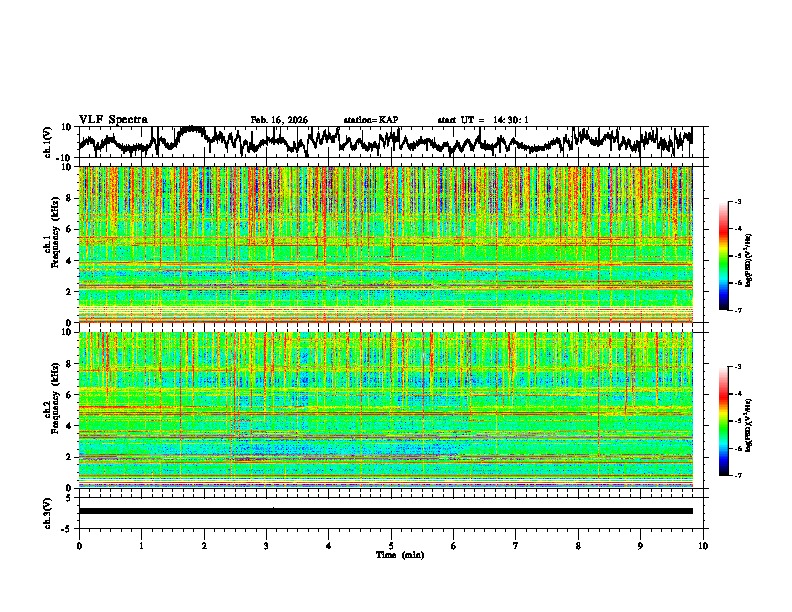792x612 pixels.
Task: Click inside the ch.2 spectrogram panel
Action: (x=385, y=410)
